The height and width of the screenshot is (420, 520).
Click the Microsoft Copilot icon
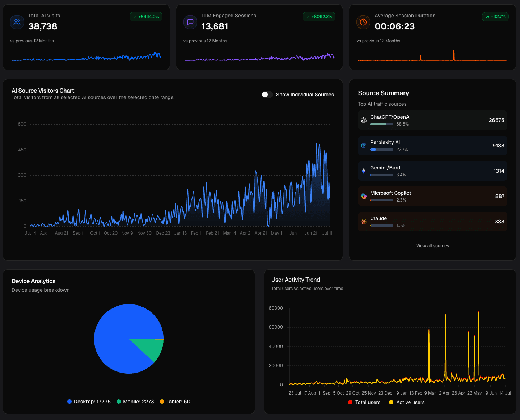(x=363, y=196)
